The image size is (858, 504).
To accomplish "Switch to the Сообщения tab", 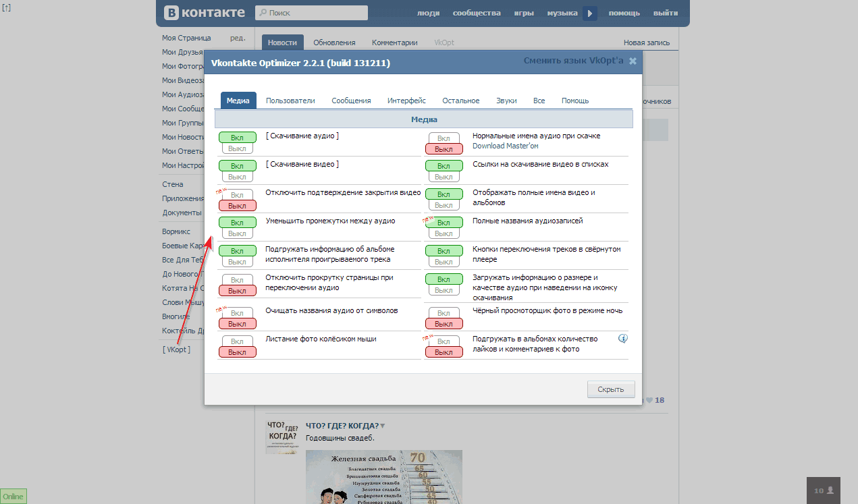I will 351,101.
